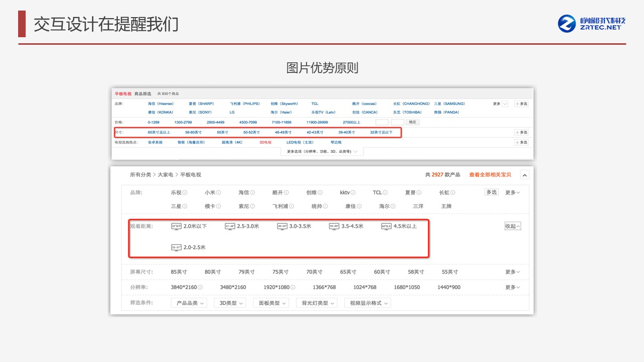Select the 65英寸及以上 size link

coord(159,132)
